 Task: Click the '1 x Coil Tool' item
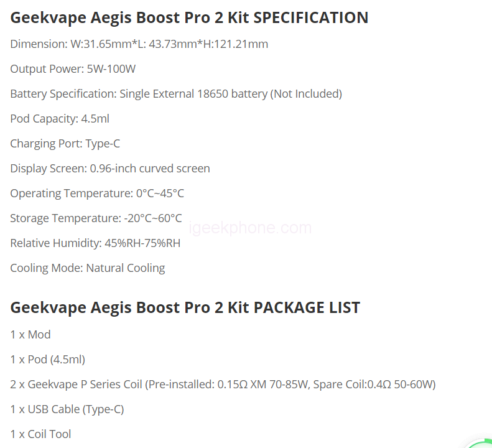pos(40,434)
